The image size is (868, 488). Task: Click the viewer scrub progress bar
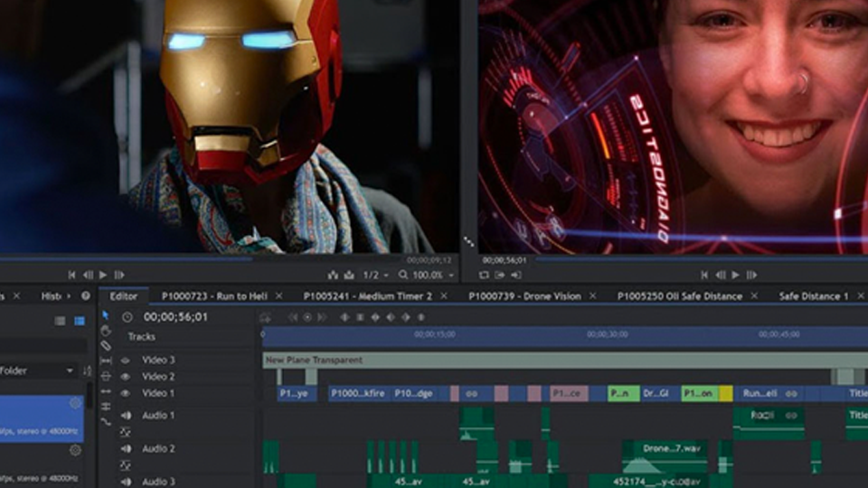coord(700,258)
